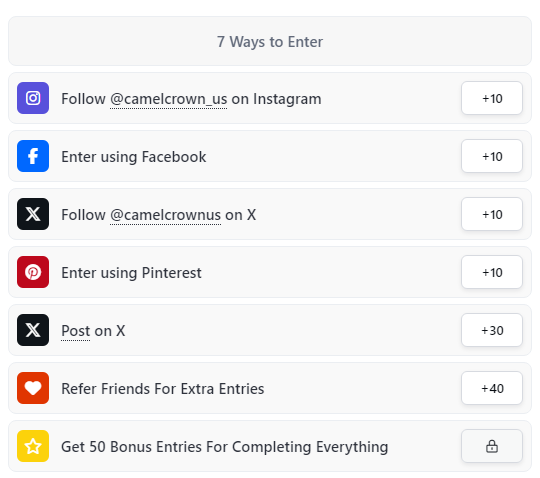Viewport: 540px width, 478px height.
Task: Click +10 button for Instagram follow
Action: 492,98
